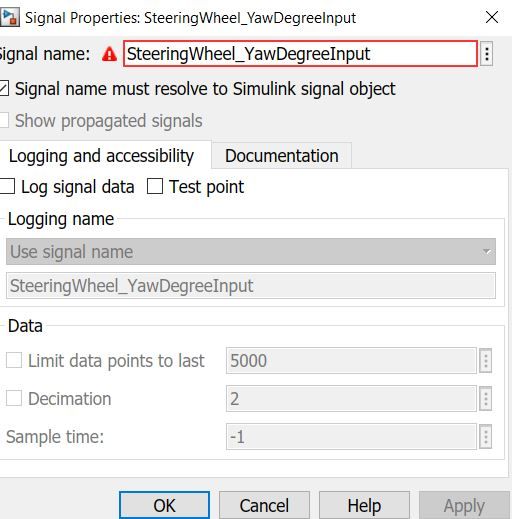The width and height of the screenshot is (512, 519).
Task: Enable the Test point checkbox
Action: [x=155, y=186]
